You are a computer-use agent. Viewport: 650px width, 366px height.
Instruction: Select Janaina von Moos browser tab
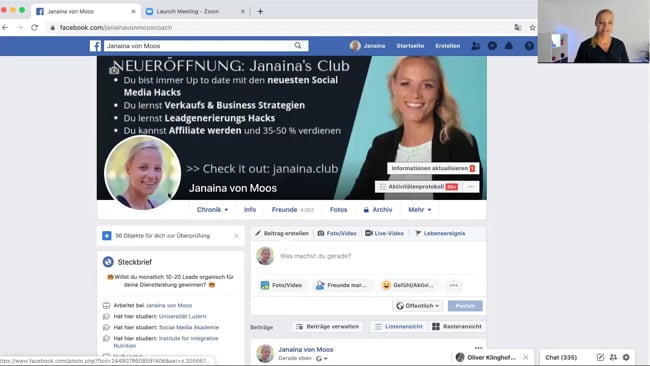tap(85, 12)
